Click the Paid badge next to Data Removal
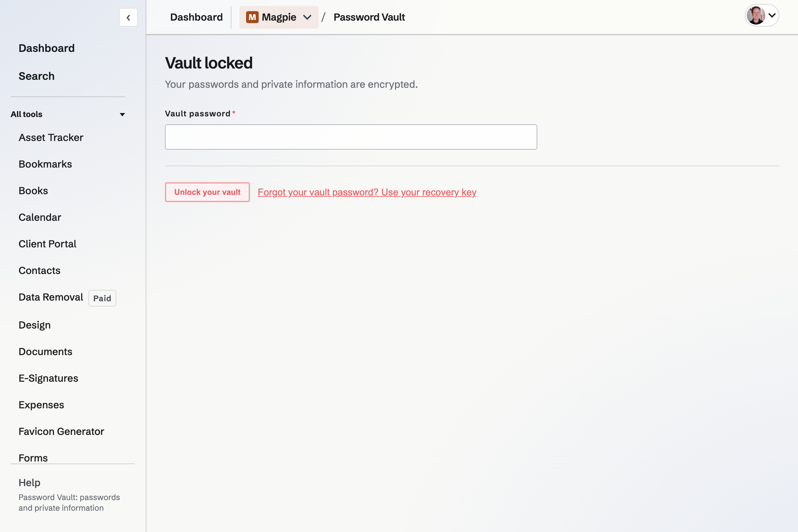Viewport: 798px width, 532px height. 102,298
